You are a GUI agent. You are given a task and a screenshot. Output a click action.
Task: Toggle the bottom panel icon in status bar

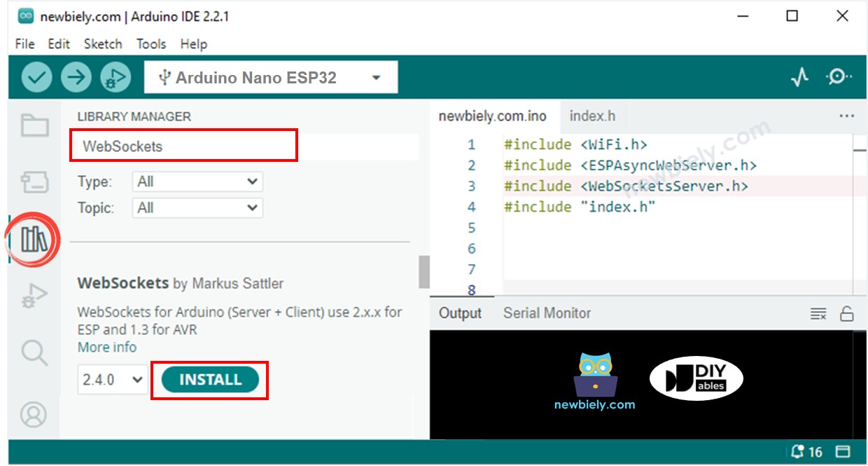(x=843, y=452)
